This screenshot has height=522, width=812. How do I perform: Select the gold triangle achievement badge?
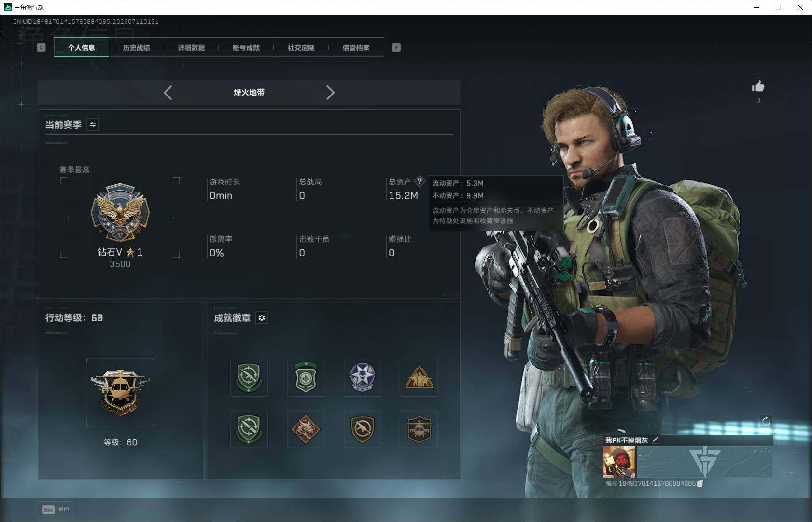coord(419,377)
